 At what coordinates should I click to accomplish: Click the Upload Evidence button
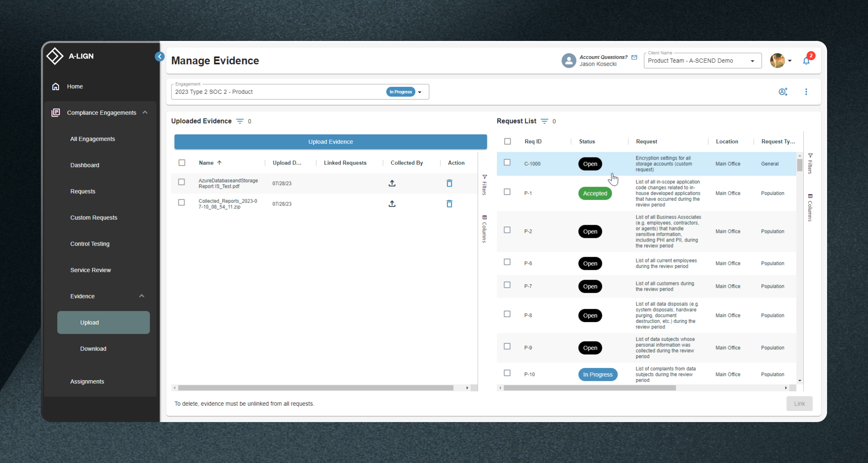[331, 142]
